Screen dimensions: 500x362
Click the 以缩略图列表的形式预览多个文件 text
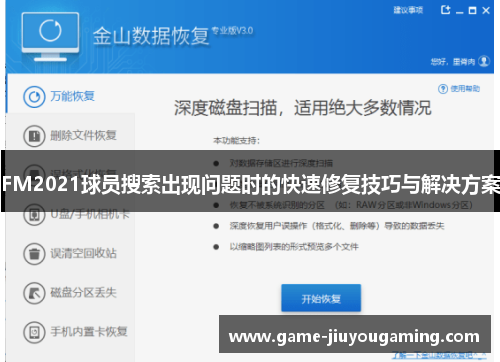[x=294, y=247]
